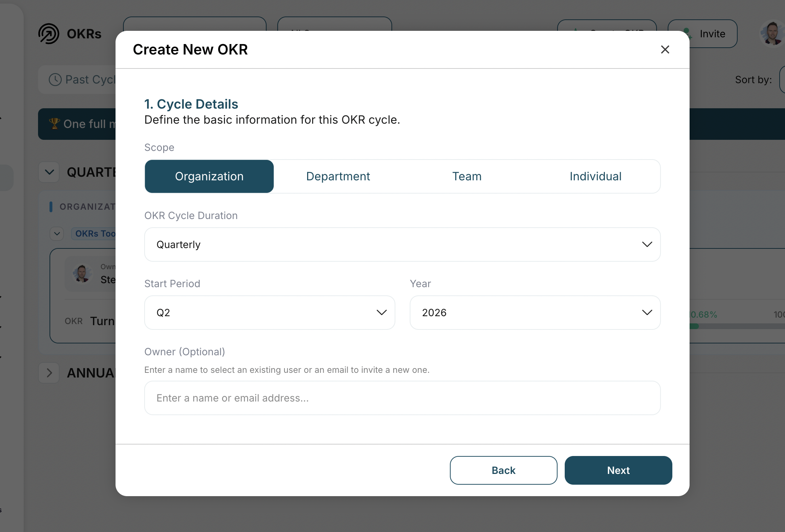Click the Back button
The height and width of the screenshot is (532, 785).
[x=503, y=470]
